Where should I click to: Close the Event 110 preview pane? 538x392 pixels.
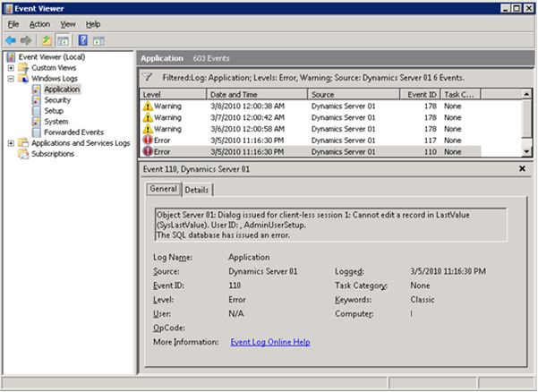(522, 169)
